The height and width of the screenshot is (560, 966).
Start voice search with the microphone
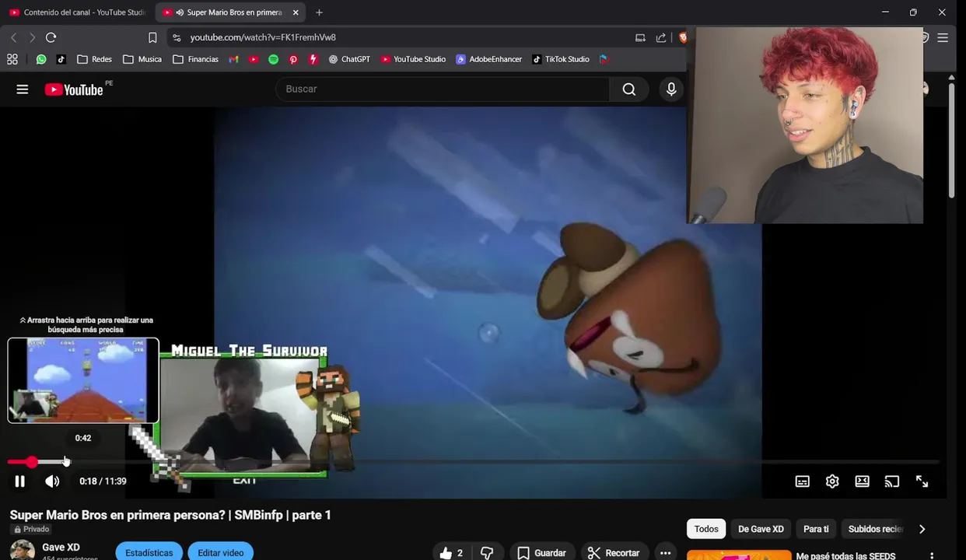click(x=671, y=89)
